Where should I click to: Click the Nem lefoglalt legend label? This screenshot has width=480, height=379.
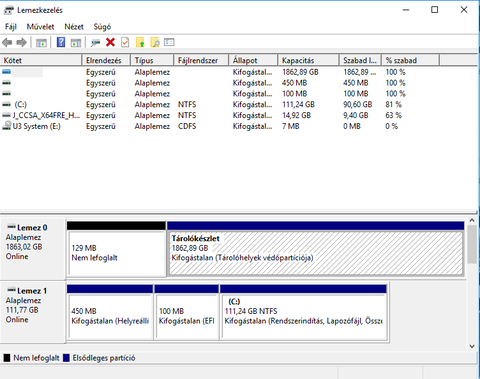pyautogui.click(x=36, y=358)
